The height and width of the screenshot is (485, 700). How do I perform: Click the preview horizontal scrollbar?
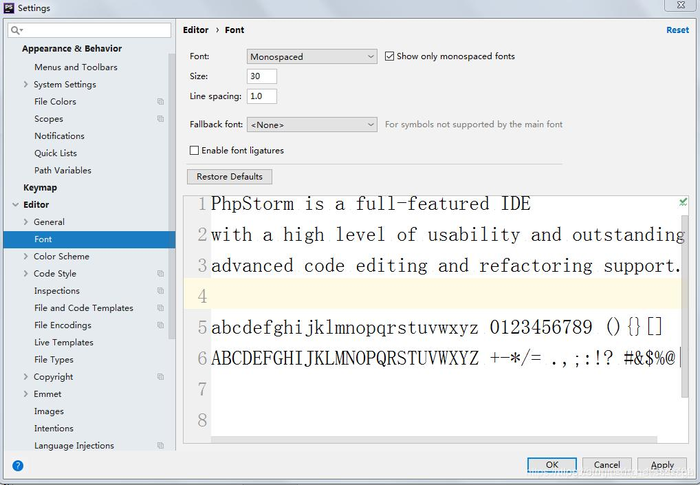coord(433,440)
